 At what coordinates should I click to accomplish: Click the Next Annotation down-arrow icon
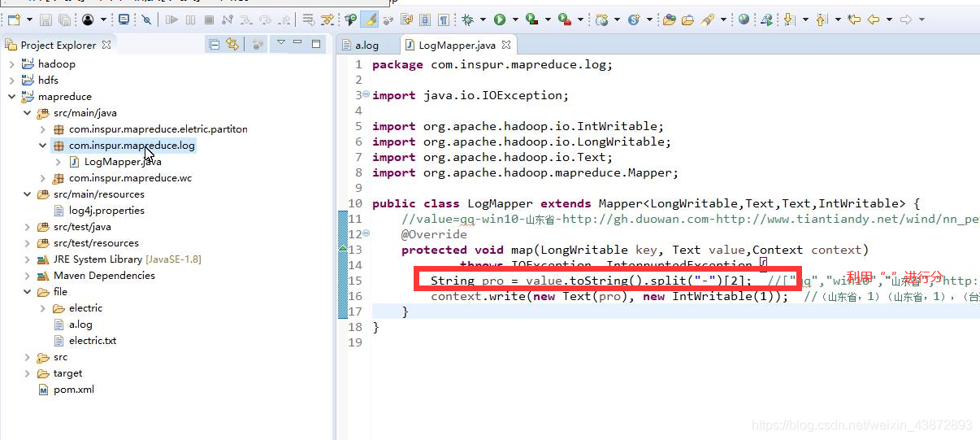(789, 20)
